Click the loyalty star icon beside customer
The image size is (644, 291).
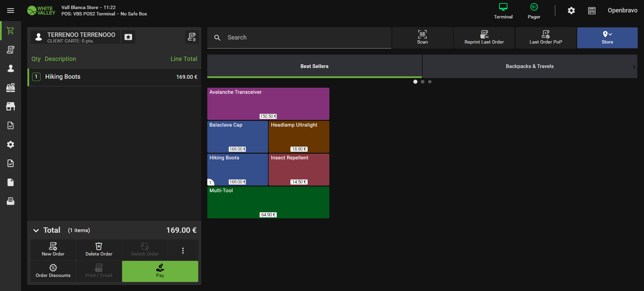[x=128, y=37]
